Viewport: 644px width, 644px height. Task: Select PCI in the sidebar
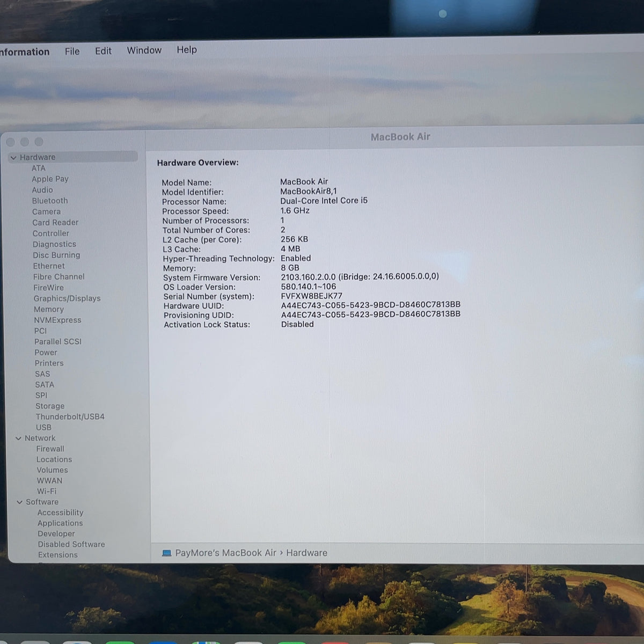[x=40, y=331]
